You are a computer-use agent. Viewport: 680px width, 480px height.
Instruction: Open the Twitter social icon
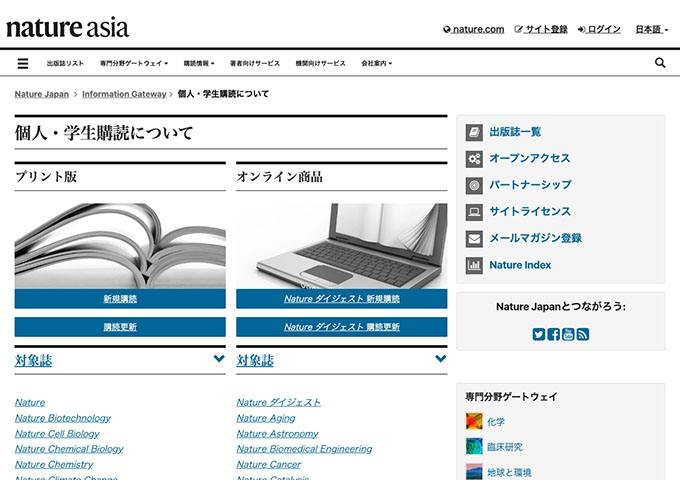[x=539, y=334]
